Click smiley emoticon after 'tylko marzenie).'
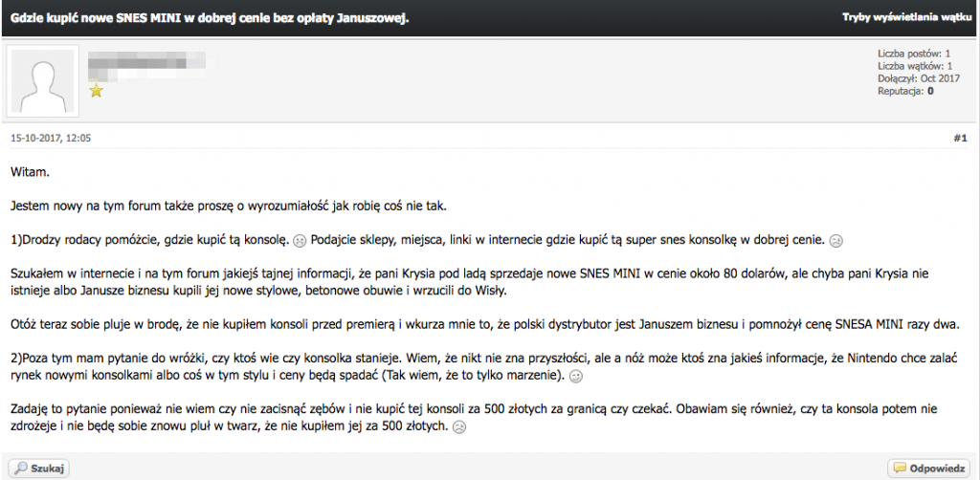 coord(576,377)
